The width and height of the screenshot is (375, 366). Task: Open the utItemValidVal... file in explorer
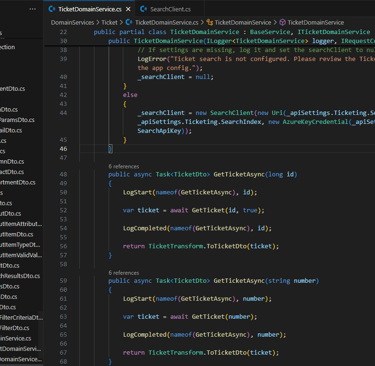[21, 255]
